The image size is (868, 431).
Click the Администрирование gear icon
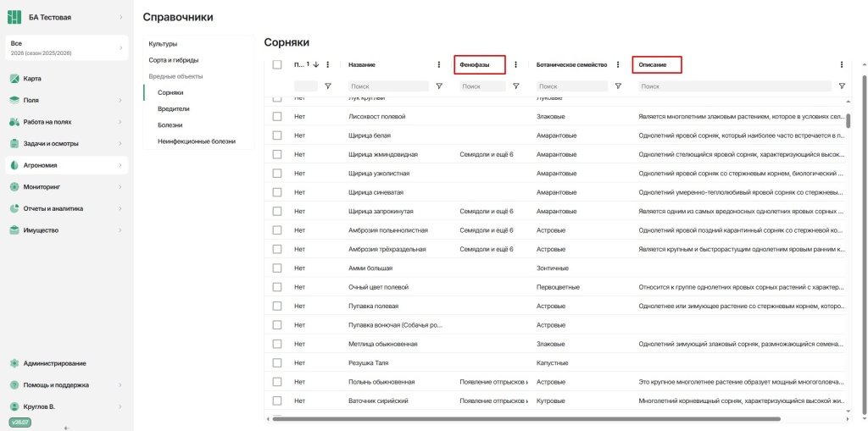coord(15,363)
